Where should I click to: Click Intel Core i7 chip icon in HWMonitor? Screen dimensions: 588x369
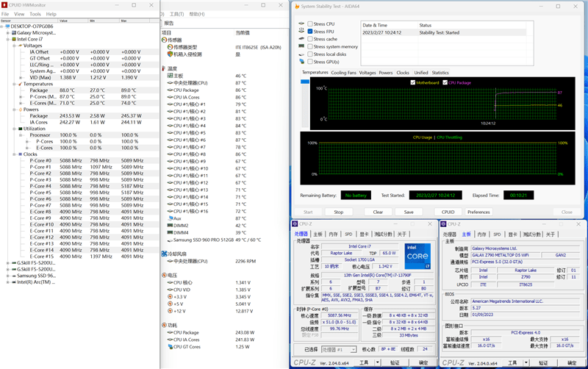click(14, 39)
